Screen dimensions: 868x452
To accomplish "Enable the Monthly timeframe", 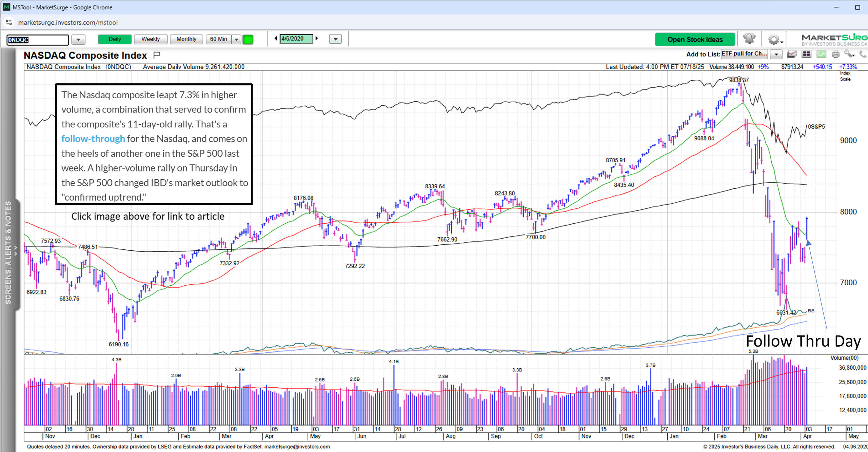I will [186, 39].
